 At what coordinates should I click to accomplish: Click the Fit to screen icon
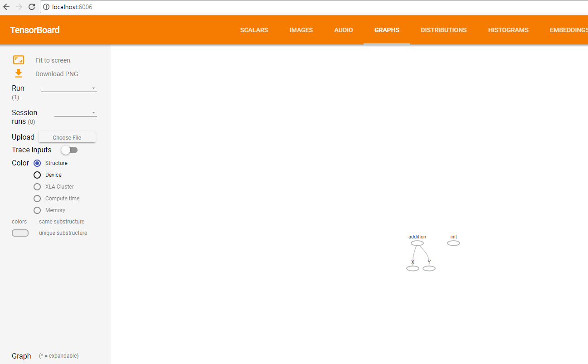(x=19, y=60)
